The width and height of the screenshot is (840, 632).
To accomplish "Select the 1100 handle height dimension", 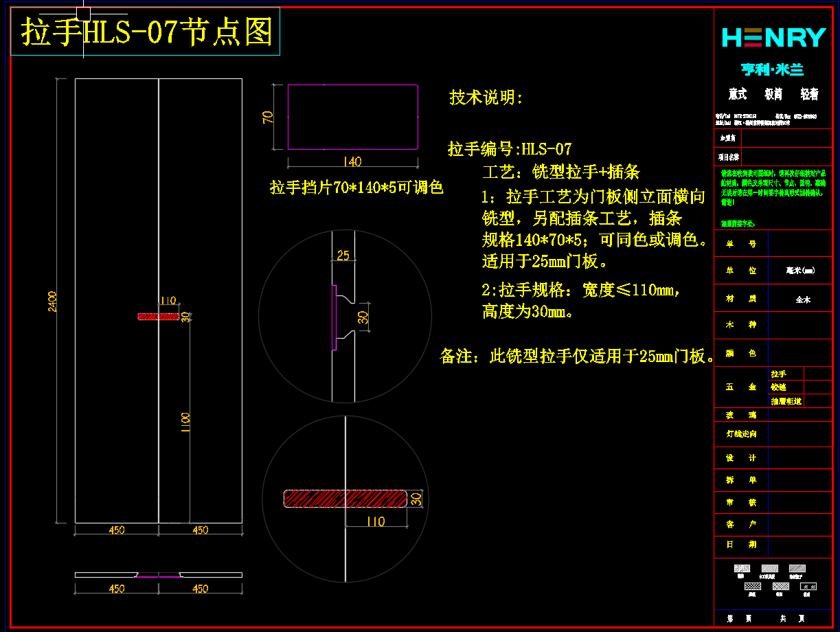I will point(185,422).
